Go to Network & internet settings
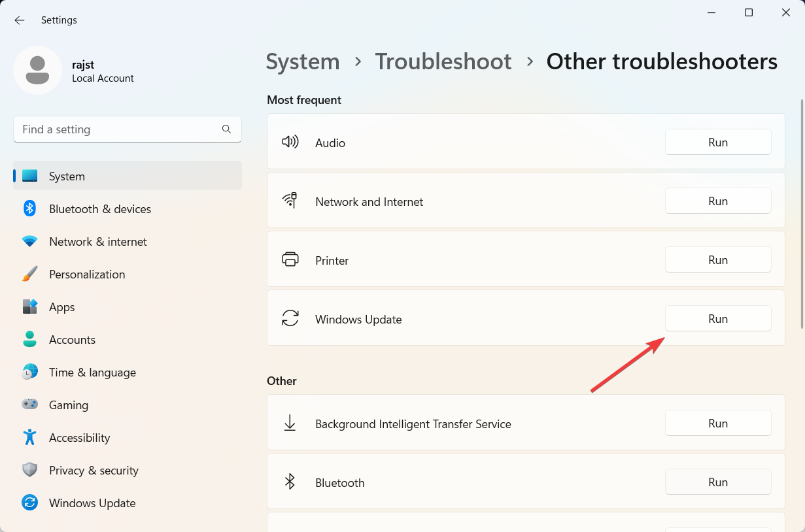This screenshot has width=805, height=532. (x=128, y=241)
